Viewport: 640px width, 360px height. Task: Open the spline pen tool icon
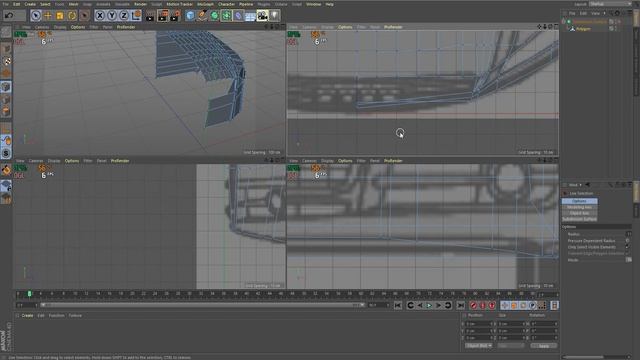coord(202,16)
